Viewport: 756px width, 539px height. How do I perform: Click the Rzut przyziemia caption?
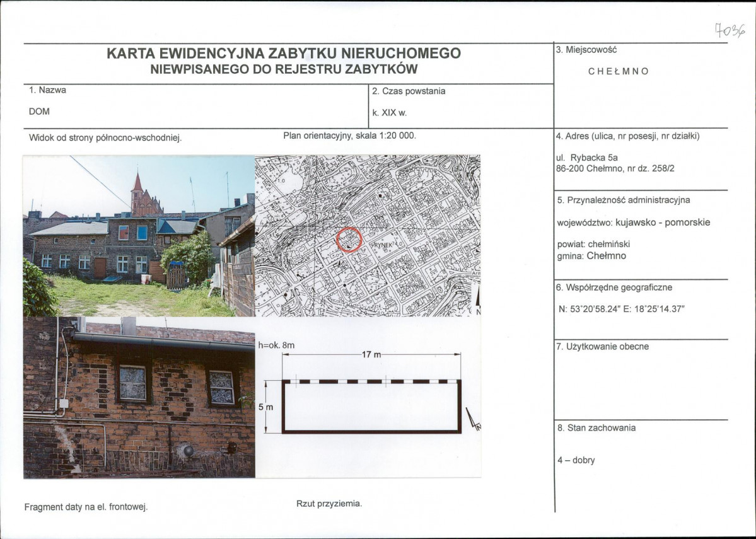click(329, 504)
